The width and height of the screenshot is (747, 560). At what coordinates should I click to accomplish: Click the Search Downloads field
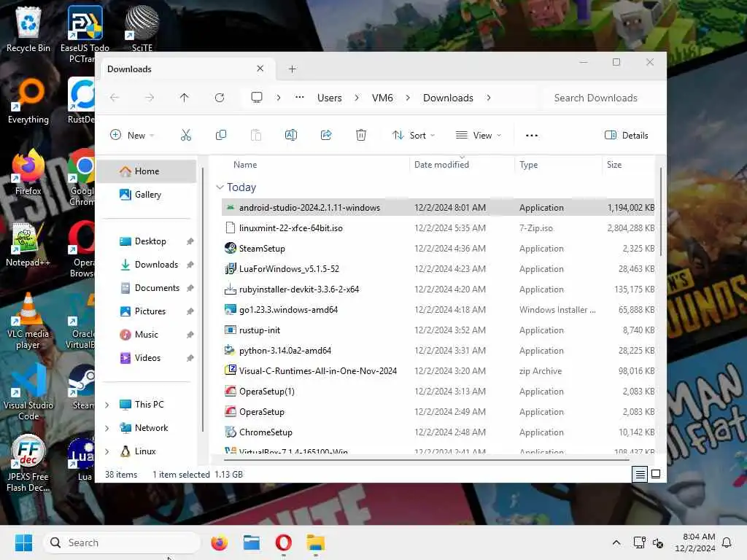(x=602, y=98)
